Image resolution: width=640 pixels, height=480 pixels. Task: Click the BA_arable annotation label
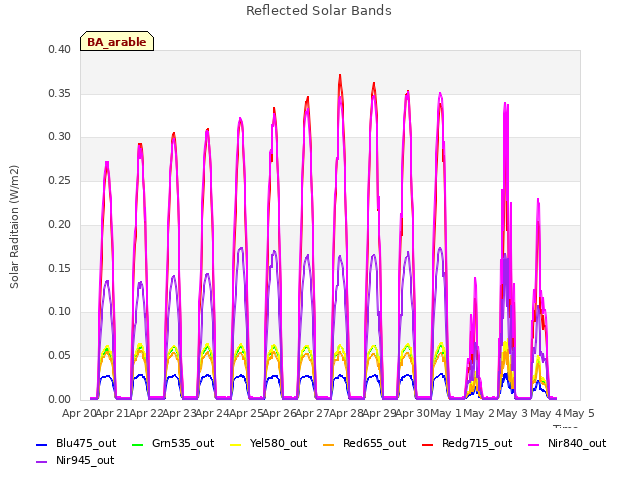click(x=117, y=42)
